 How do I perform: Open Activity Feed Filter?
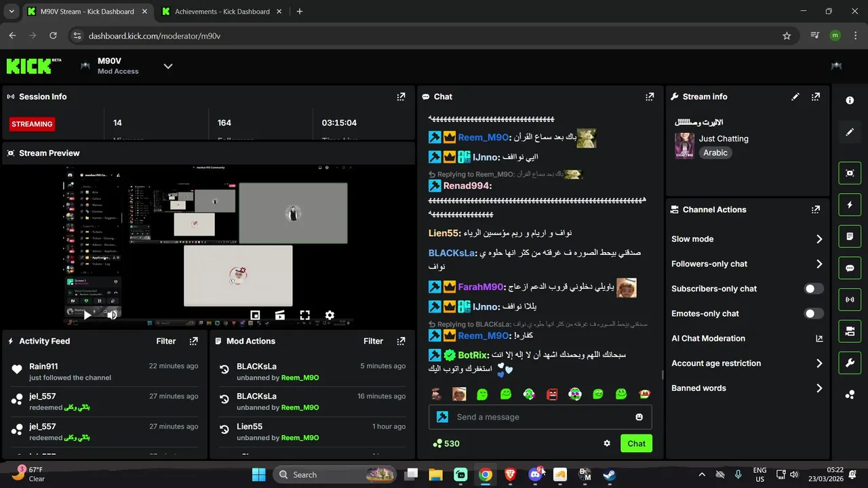pyautogui.click(x=166, y=341)
